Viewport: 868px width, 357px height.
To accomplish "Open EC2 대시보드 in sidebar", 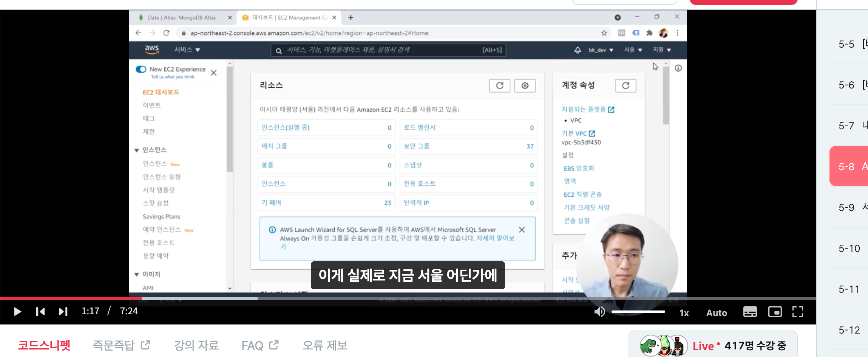I will point(161,92).
